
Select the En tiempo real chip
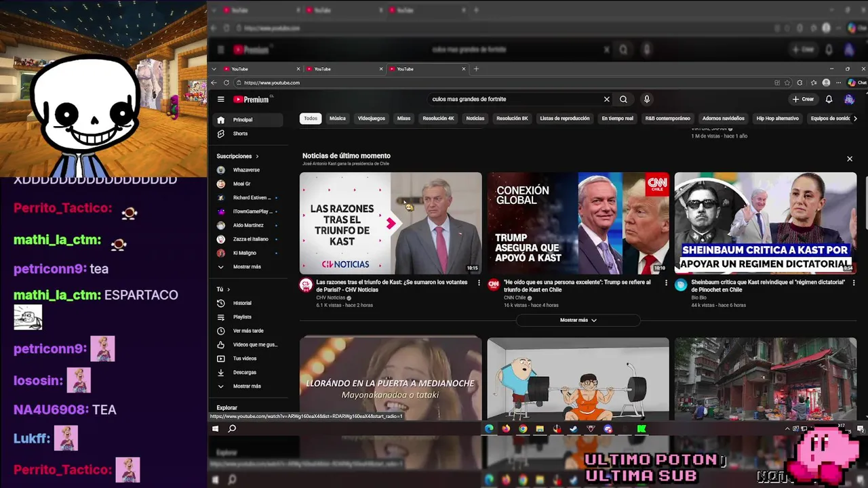pyautogui.click(x=617, y=119)
